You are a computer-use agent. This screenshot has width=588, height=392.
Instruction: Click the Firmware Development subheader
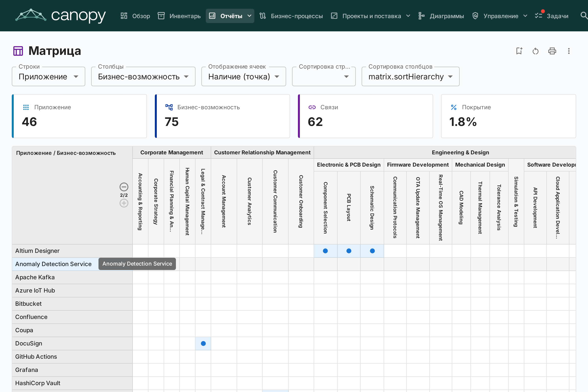[x=418, y=165]
